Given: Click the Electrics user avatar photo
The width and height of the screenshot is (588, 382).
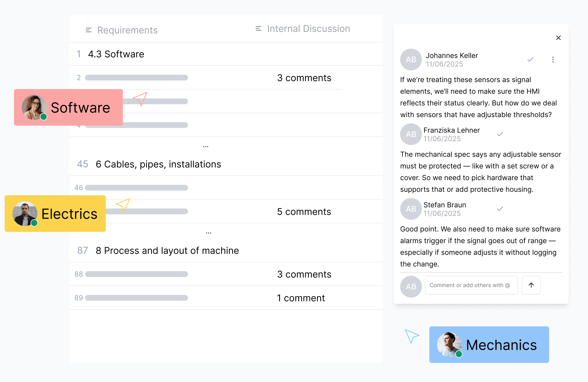Looking at the screenshot, I should [25, 213].
